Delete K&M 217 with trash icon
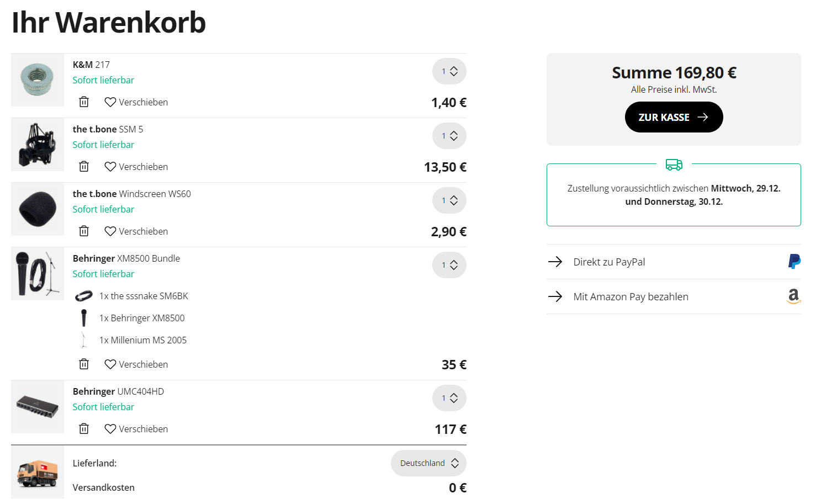Viewport: 821px width, 504px height. tap(84, 102)
